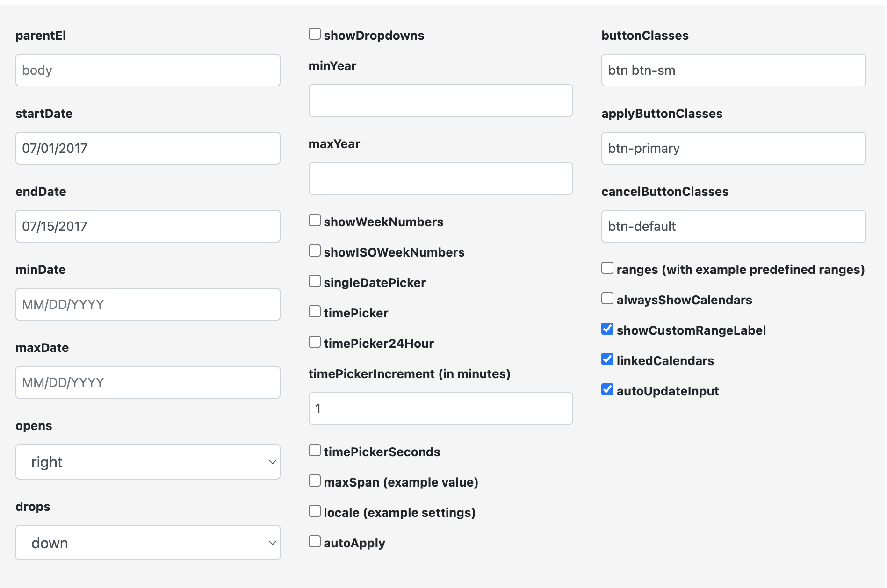Expand the drops dropdown set to down
Screen dimensions: 887x588
coord(148,543)
